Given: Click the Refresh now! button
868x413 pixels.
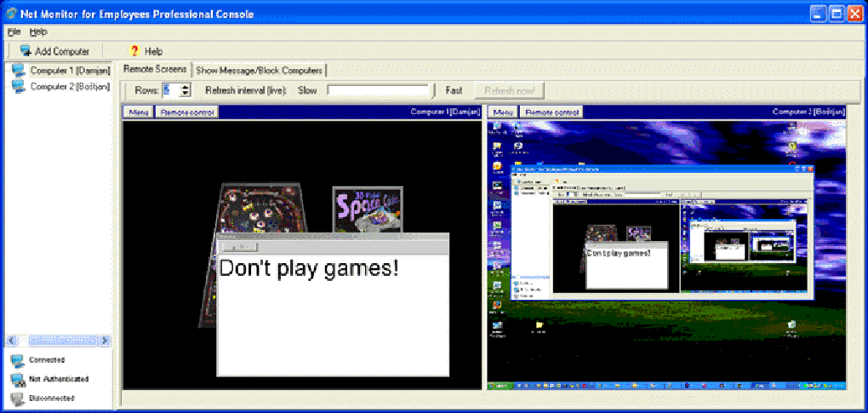Looking at the screenshot, I should click(x=510, y=90).
